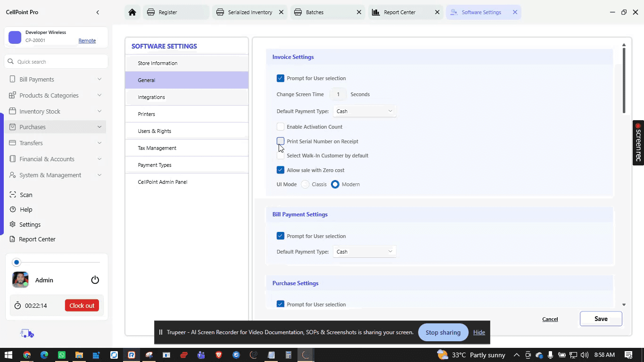Click the Quick search magnifier icon
This screenshot has width=644, height=362.
(11, 62)
